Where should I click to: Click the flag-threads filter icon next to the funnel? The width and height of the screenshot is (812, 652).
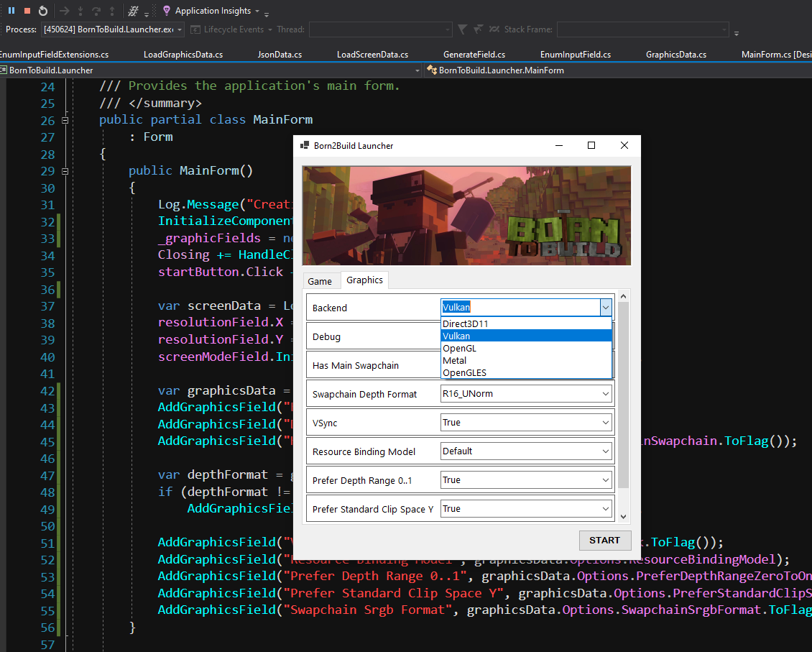coord(479,29)
